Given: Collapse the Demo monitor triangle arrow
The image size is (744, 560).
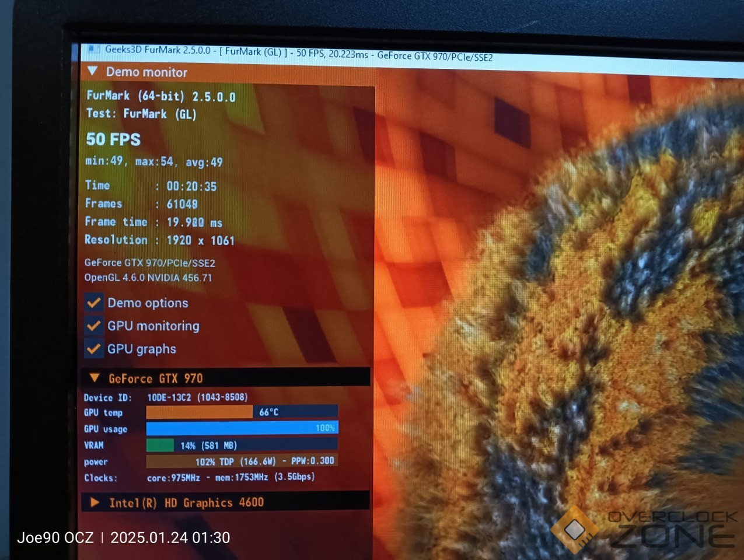Looking at the screenshot, I should click(93, 71).
